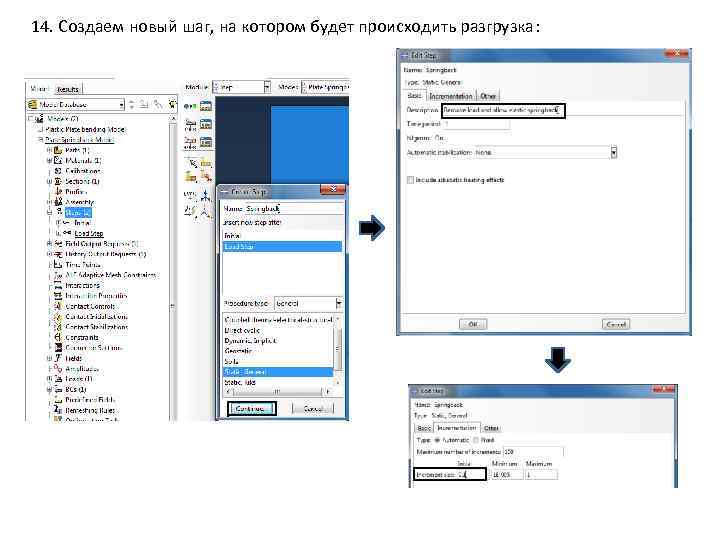This screenshot has width=720, height=540.
Task: Open the Model dropdown in context bar
Action: [325, 87]
